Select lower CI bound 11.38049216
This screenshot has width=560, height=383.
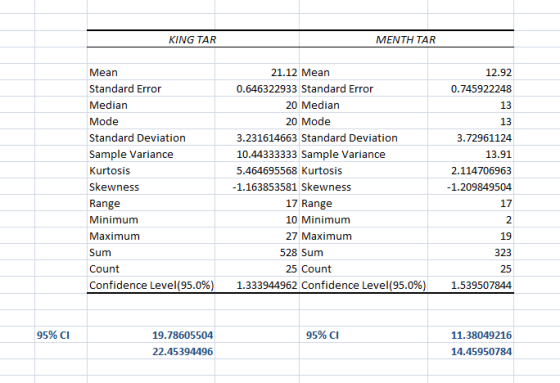pos(481,335)
